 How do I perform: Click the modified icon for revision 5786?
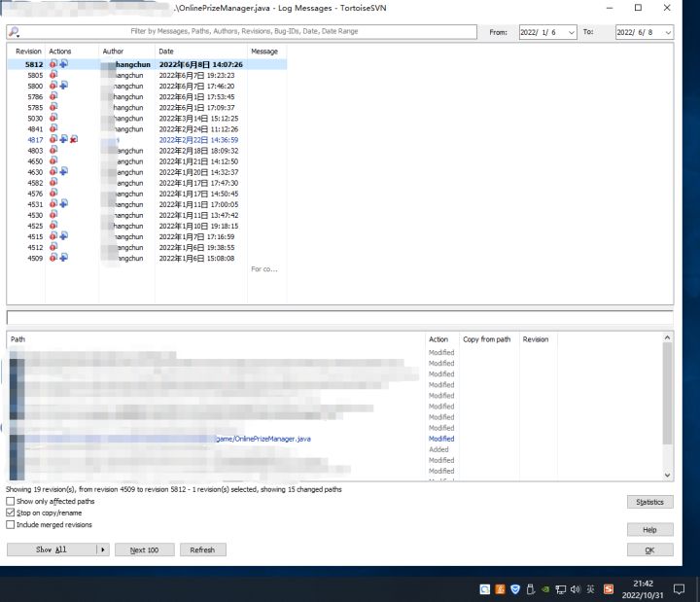(53, 96)
